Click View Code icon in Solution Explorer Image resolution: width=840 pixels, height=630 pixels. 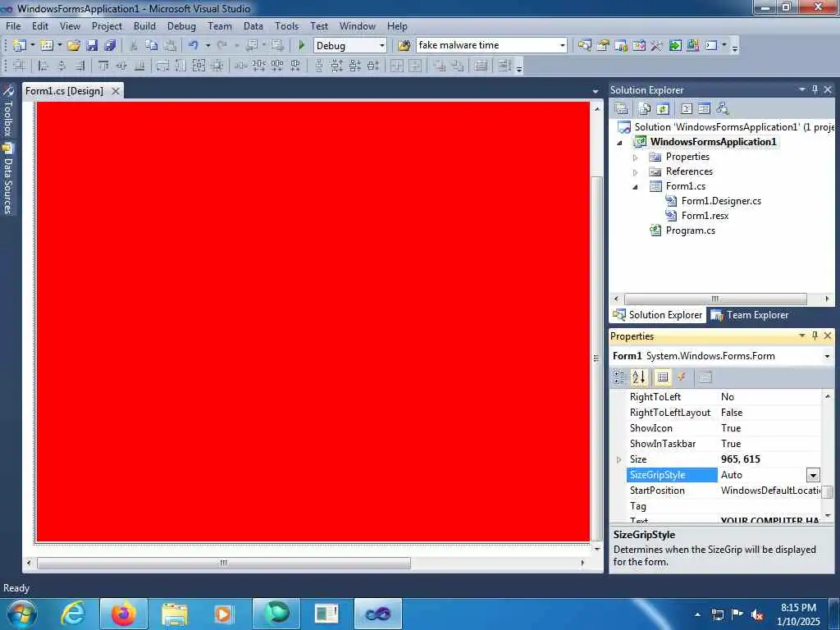(x=687, y=109)
